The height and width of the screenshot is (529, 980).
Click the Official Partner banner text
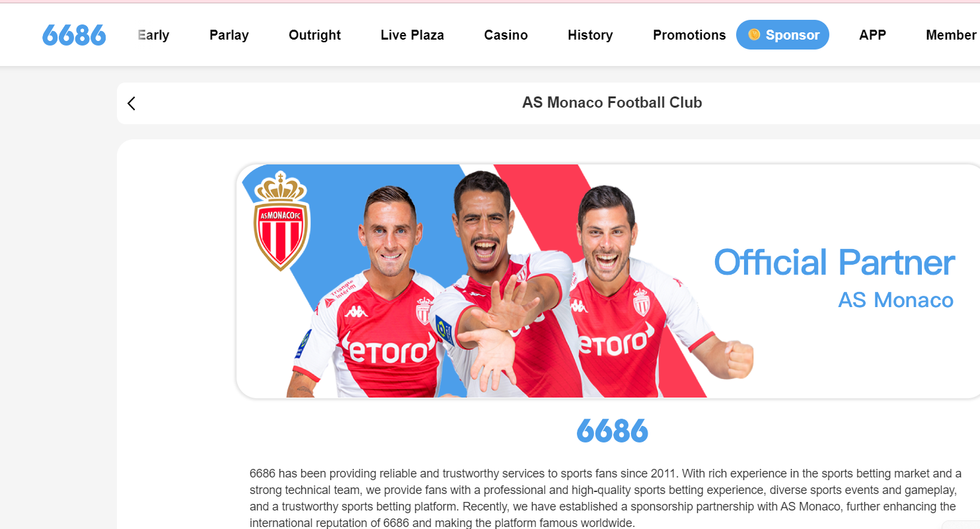coord(834,262)
